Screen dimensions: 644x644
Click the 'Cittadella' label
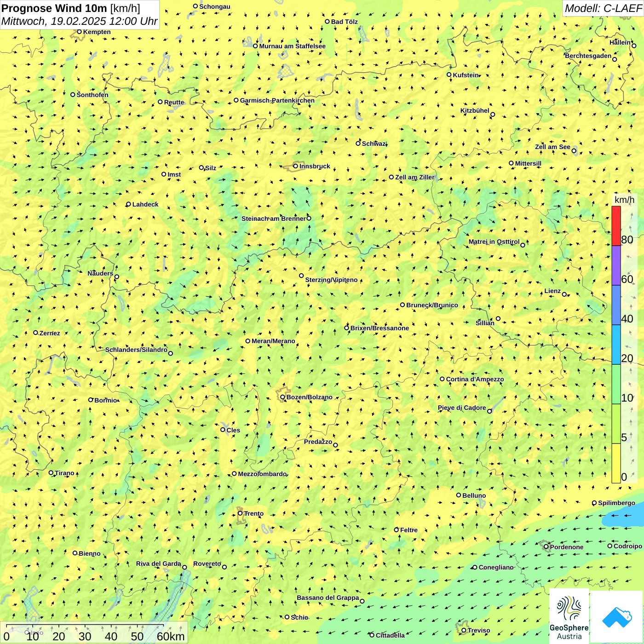tap(390, 635)
